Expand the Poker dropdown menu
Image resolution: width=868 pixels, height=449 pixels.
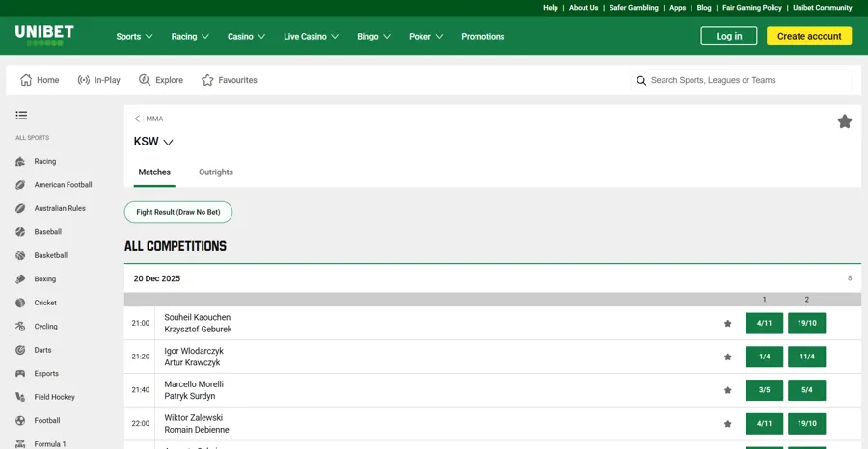click(x=426, y=36)
